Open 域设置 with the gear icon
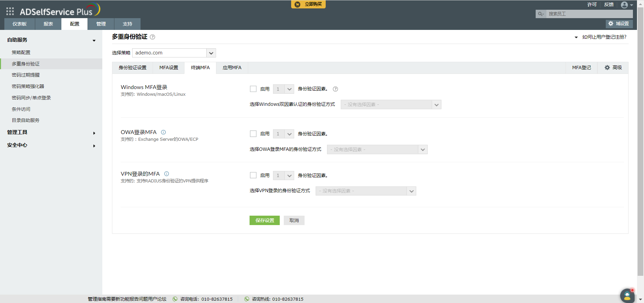This screenshot has width=644, height=303. 610,24
